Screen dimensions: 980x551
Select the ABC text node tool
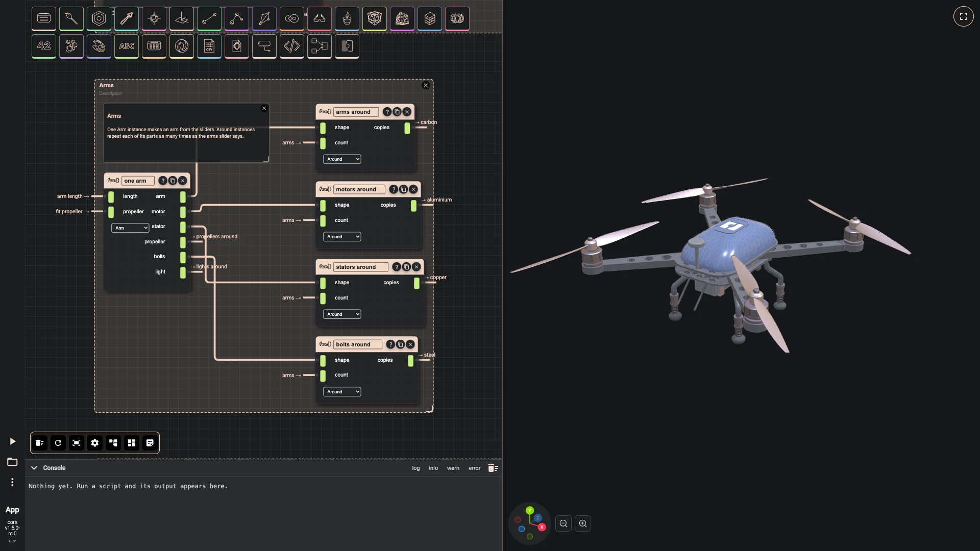coord(127,46)
